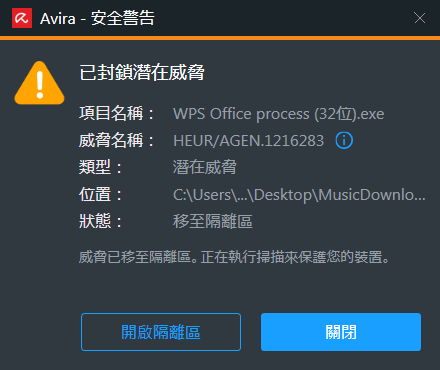Image resolution: width=440 pixels, height=370 pixels.
Task: Click the truncated C:\Users file path
Action: [x=299, y=195]
